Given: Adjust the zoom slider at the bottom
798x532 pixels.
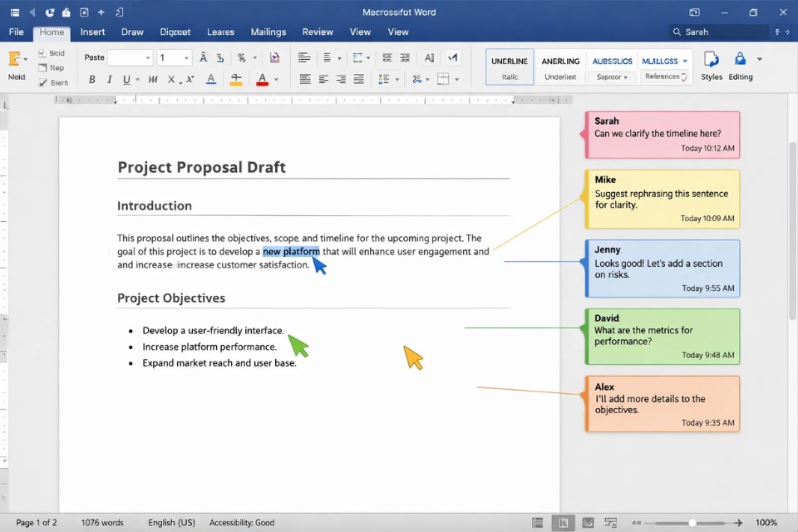Looking at the screenshot, I should coord(690,523).
